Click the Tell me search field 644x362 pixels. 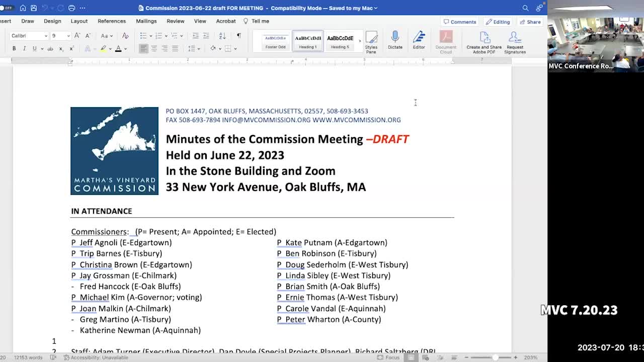coord(257,21)
